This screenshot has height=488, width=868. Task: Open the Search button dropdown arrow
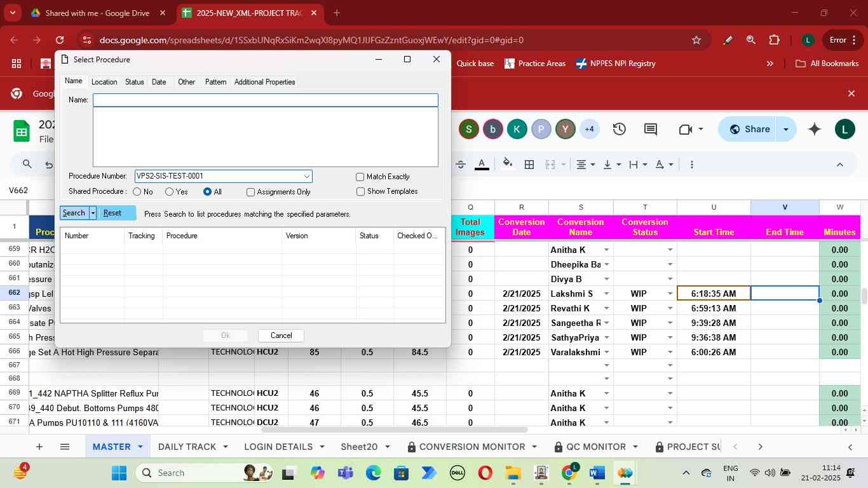pyautogui.click(x=93, y=213)
